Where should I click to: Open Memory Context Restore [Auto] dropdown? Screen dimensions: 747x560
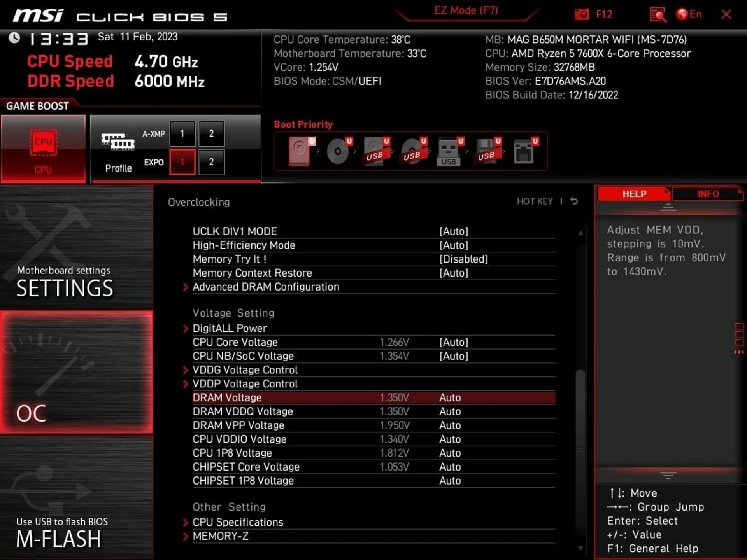tap(454, 273)
